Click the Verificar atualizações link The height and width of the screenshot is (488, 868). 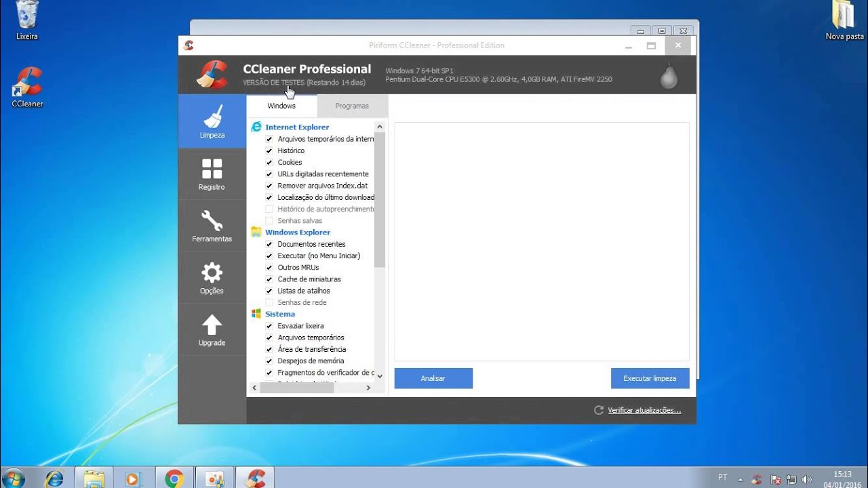[x=644, y=410]
